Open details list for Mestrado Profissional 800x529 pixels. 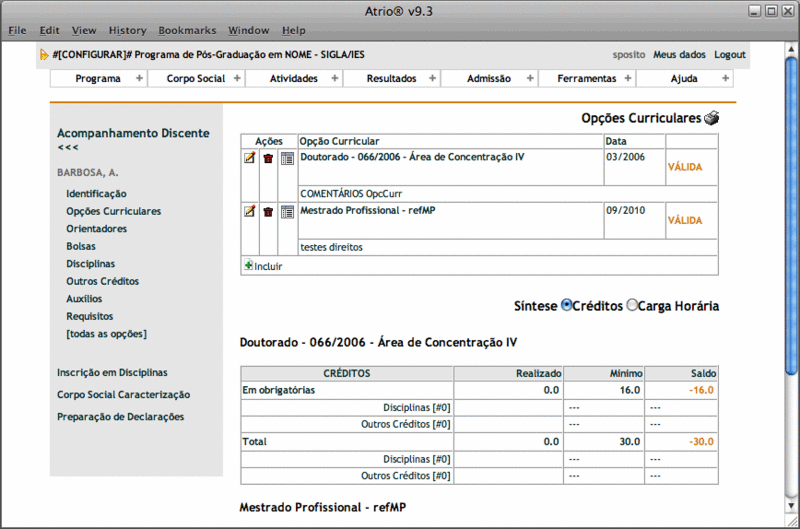coord(287,211)
